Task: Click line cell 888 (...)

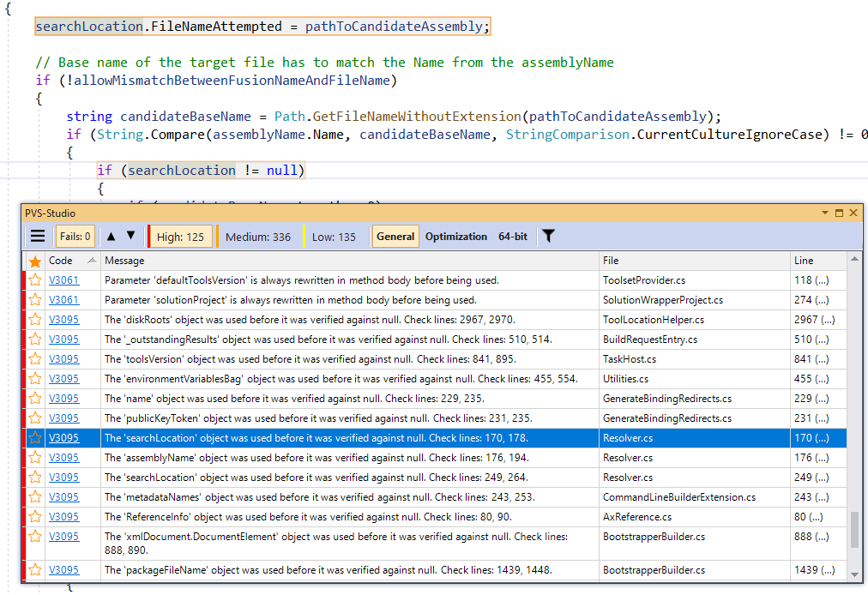Action: tap(818, 543)
